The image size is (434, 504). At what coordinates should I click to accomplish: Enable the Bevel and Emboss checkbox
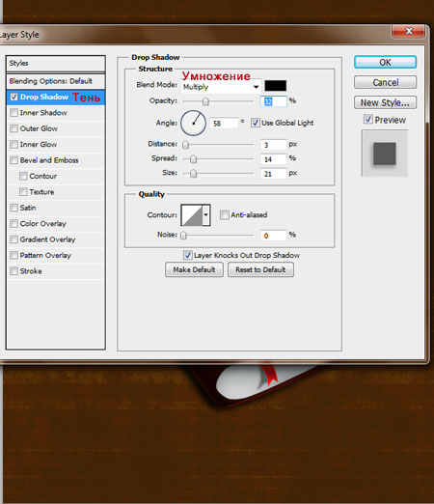pos(14,160)
